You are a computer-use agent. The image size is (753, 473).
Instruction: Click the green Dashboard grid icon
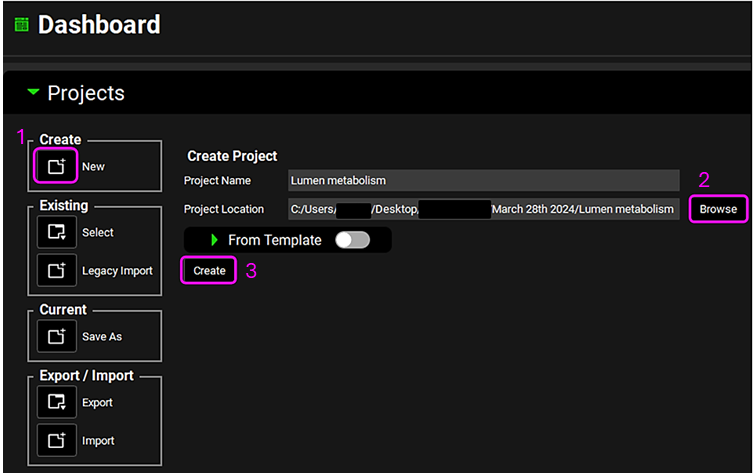coord(21,25)
